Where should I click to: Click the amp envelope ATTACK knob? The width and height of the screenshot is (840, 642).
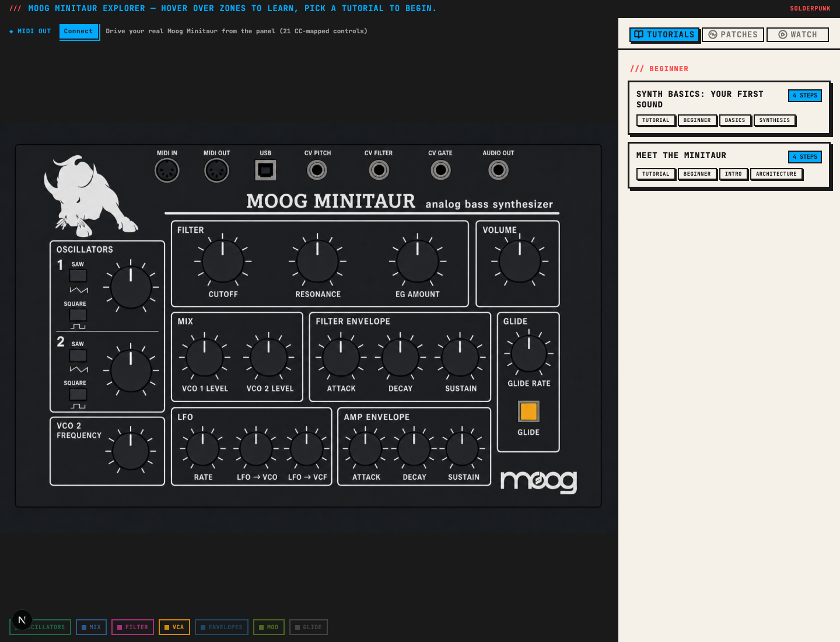366,448
